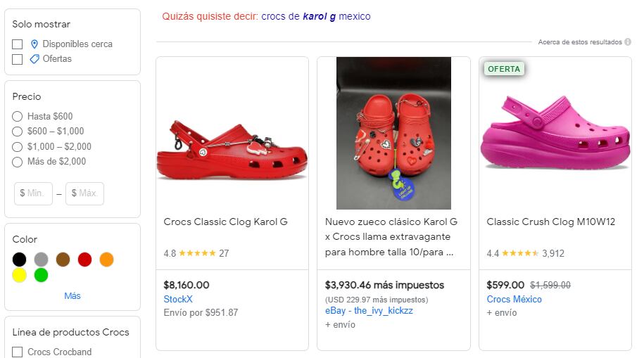Open the 'crocs de karol g mexico' suggestion
Viewport: 644px width, 358px height.
(x=315, y=16)
